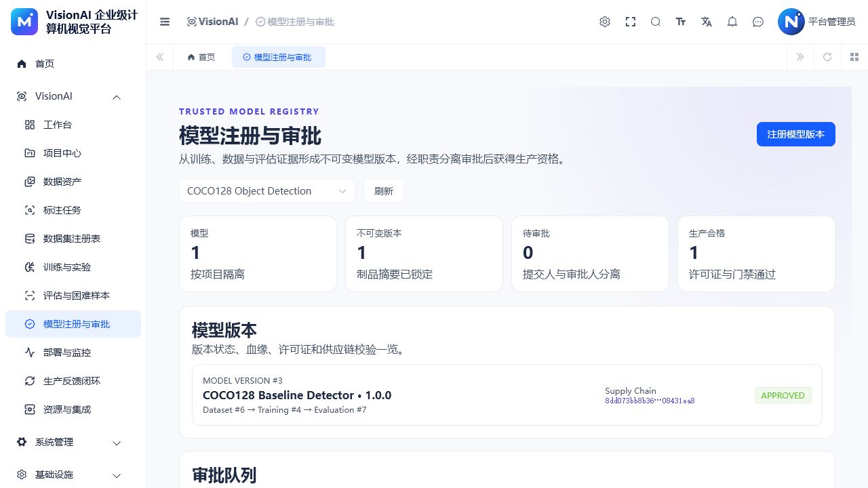Click the 'MODEL VERSION #3' label
The image size is (868, 488).
243,381
